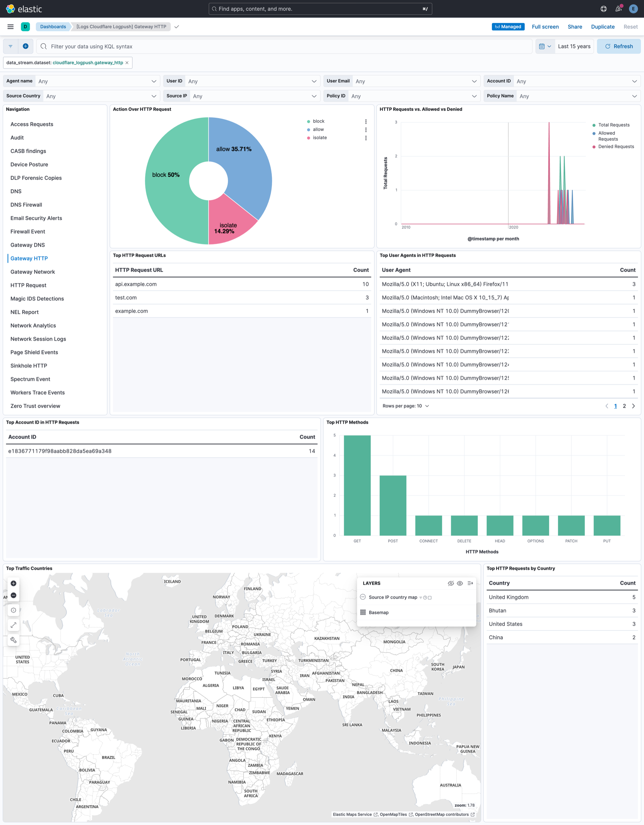644x825 pixels.
Task: Click the saved checkmark next to dashboard title
Action: click(176, 26)
